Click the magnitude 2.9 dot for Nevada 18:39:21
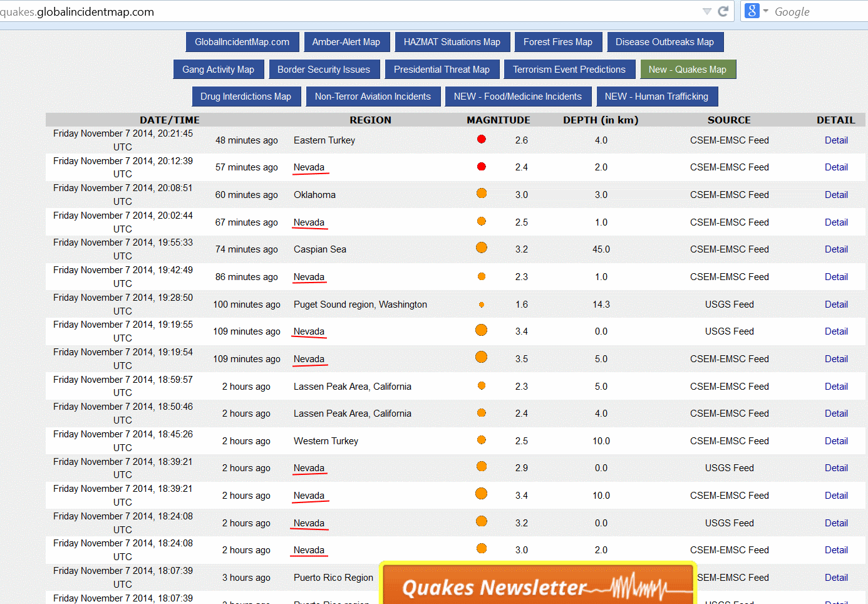The width and height of the screenshot is (868, 604). [x=482, y=466]
